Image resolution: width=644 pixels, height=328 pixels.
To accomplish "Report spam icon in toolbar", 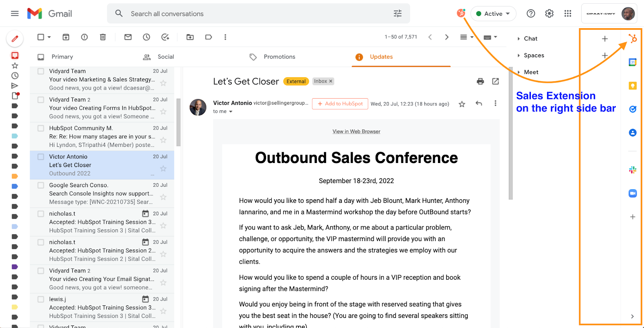I will (x=85, y=37).
